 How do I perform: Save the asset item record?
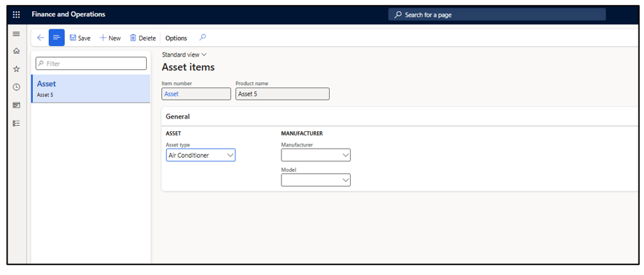point(80,38)
